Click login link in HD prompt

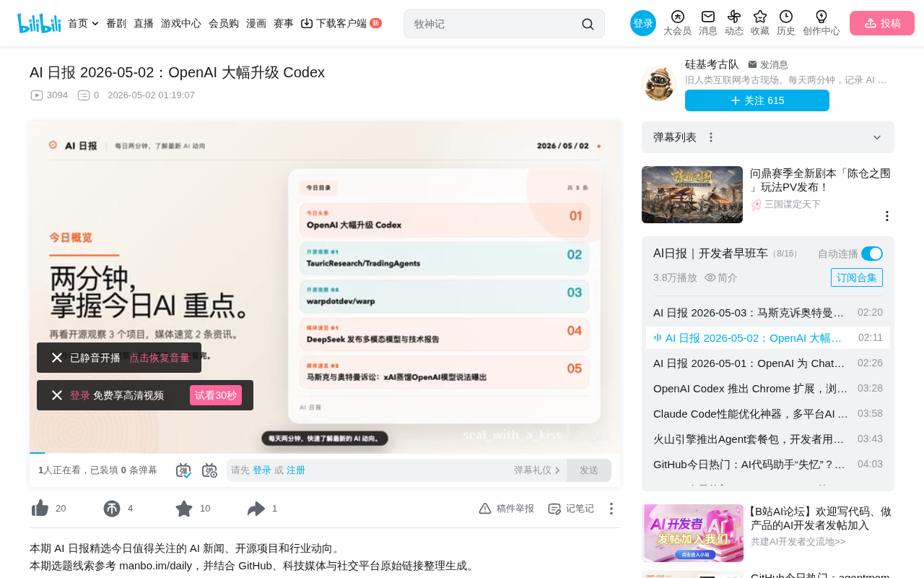pyautogui.click(x=80, y=395)
